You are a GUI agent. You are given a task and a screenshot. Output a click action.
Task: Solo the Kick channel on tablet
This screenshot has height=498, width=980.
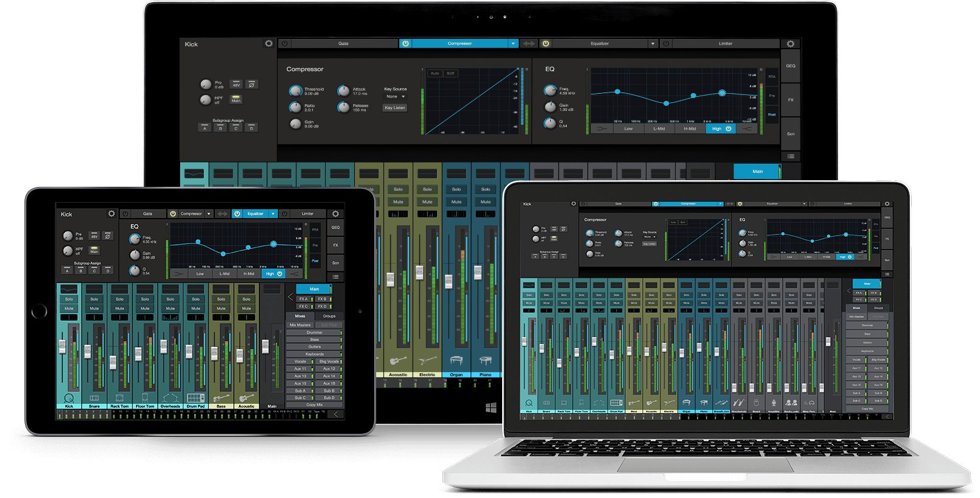point(69,299)
